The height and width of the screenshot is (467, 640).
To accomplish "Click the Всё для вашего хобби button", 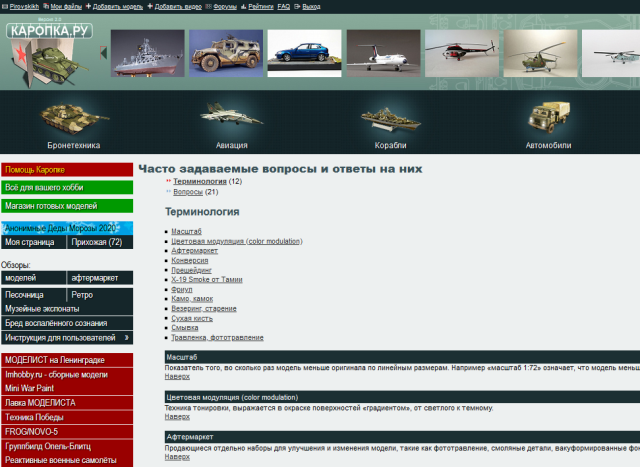I will (67, 187).
